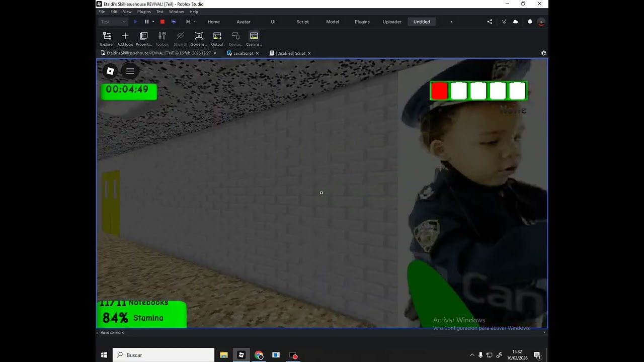This screenshot has height=362, width=644.
Task: Open the Window menu
Action: click(177, 12)
